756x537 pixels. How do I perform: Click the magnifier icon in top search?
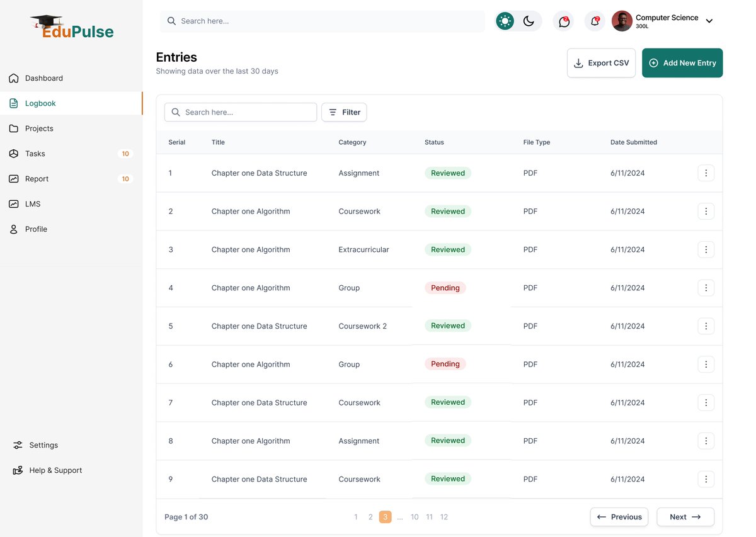[x=171, y=21]
